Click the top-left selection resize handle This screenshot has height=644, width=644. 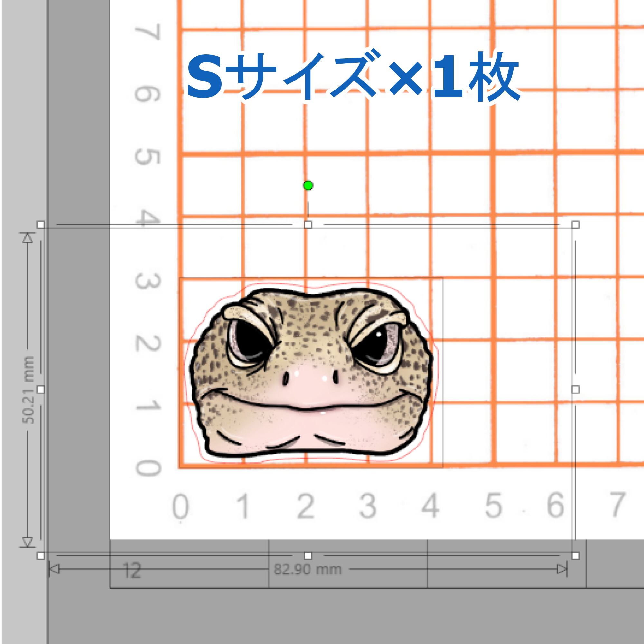tap(41, 224)
